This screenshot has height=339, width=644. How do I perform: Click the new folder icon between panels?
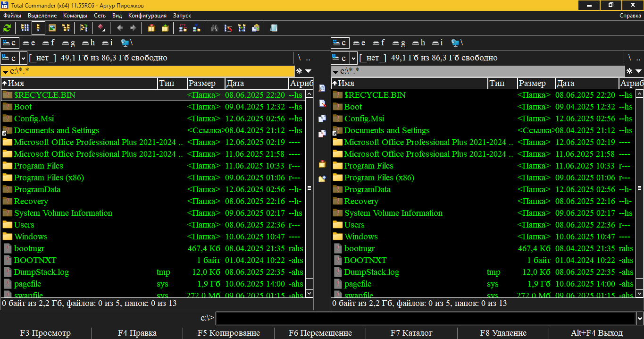[322, 179]
